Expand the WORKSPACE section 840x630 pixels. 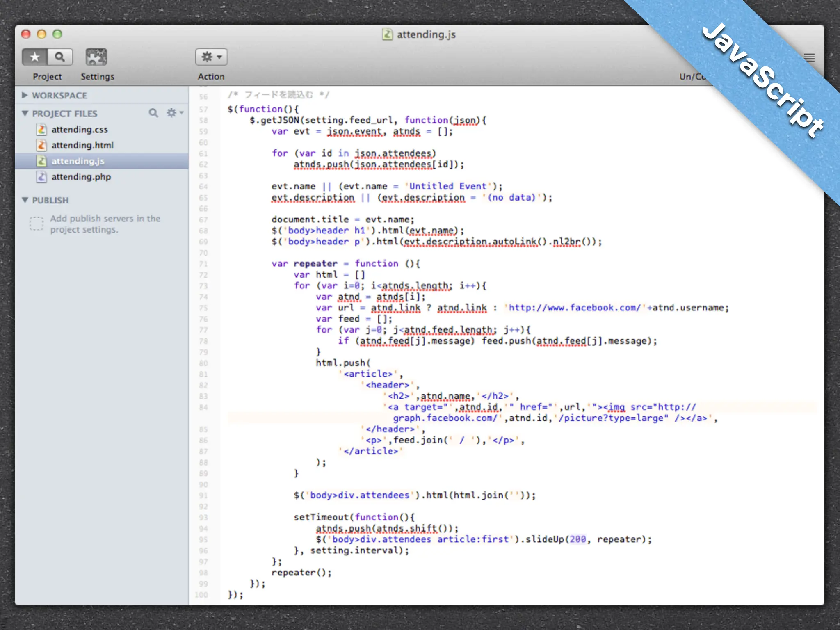pyautogui.click(x=25, y=95)
